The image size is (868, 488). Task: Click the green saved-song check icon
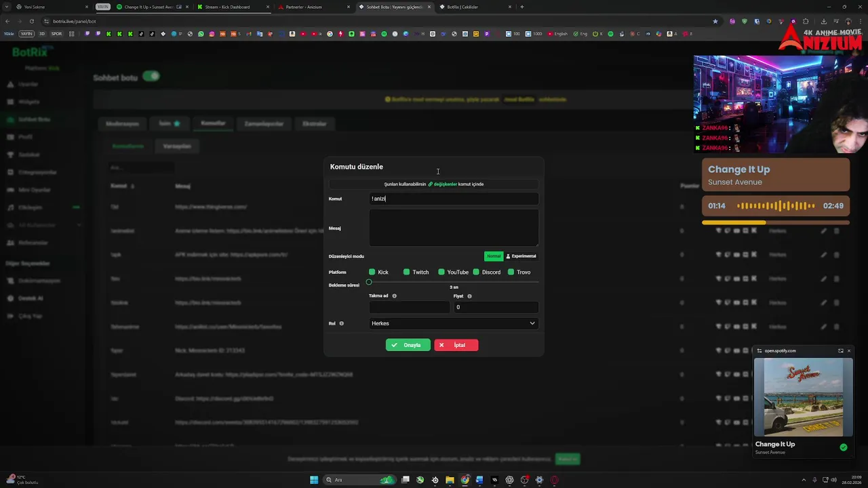[x=844, y=447]
